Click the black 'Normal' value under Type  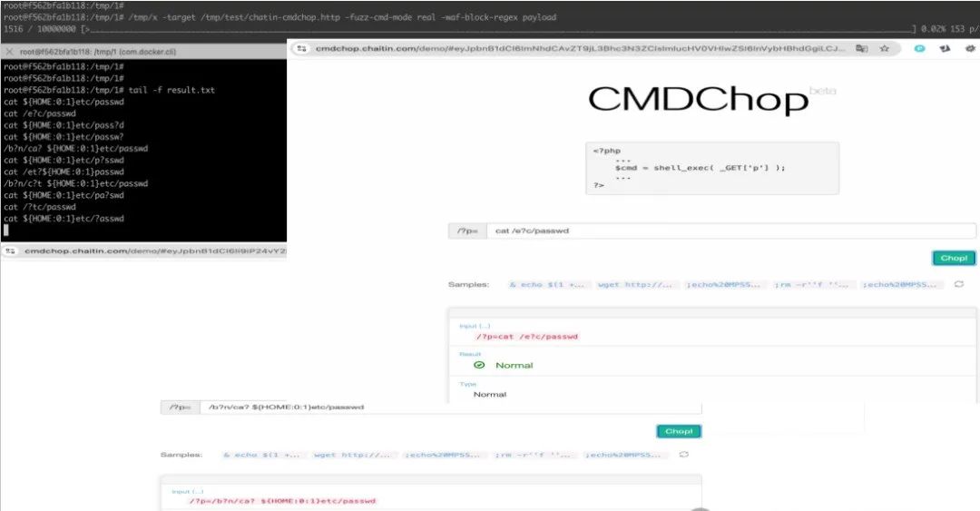pos(489,395)
